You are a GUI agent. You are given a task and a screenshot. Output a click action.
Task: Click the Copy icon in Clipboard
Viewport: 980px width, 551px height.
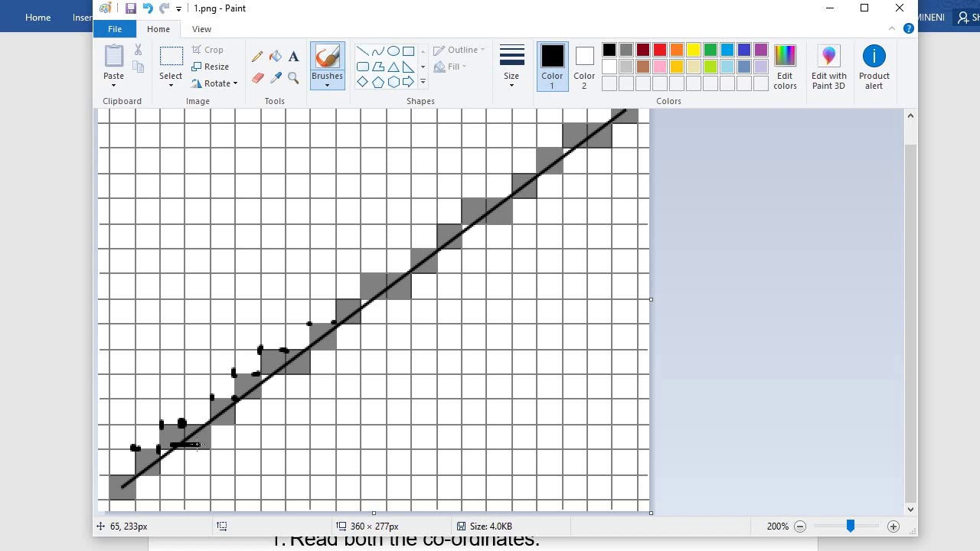[138, 67]
